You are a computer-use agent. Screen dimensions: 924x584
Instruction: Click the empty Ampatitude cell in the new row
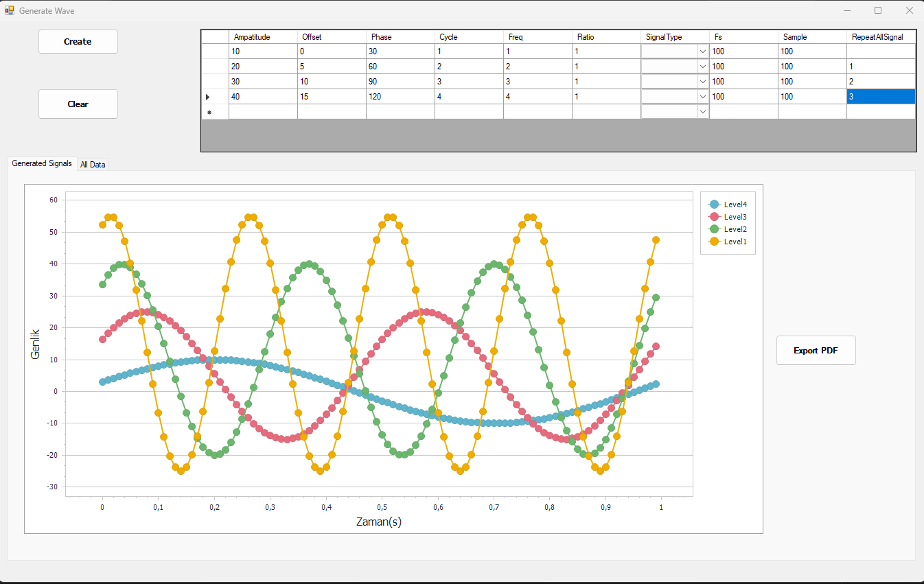tap(263, 112)
